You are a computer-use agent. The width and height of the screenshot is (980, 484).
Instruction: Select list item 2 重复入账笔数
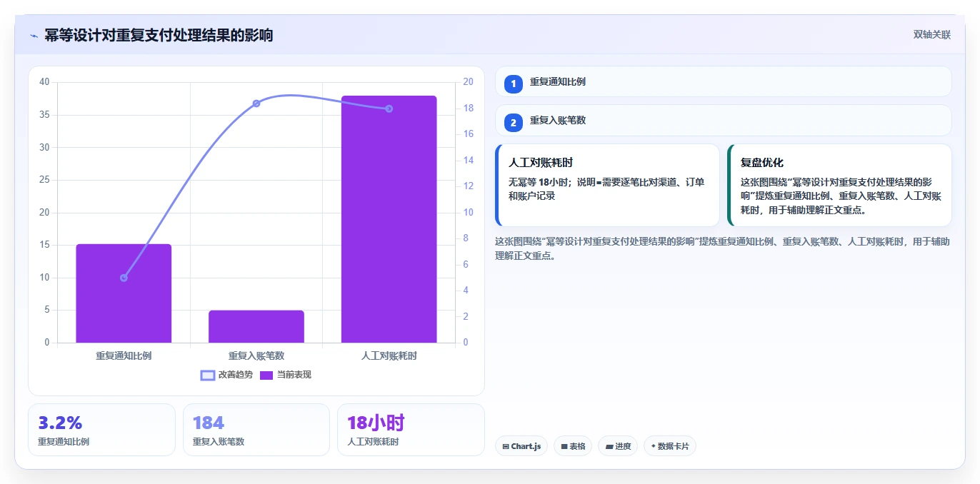pos(723,121)
